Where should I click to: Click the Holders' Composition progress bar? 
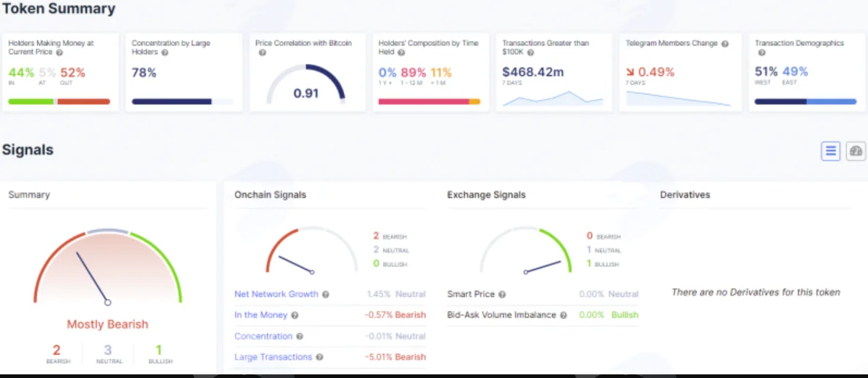tap(429, 102)
